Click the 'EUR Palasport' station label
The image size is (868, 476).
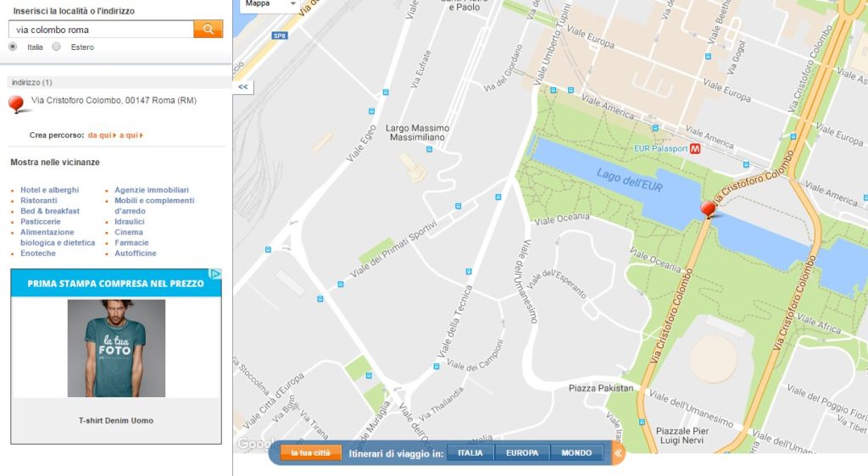[660, 149]
